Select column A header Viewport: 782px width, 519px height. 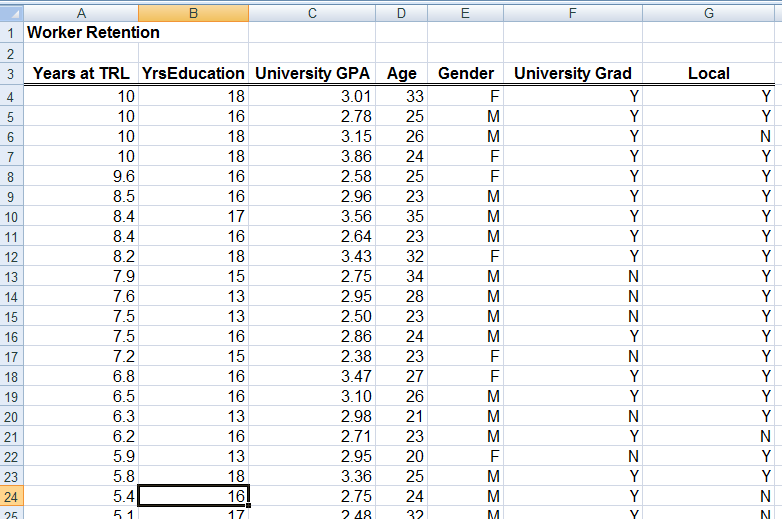(81, 13)
